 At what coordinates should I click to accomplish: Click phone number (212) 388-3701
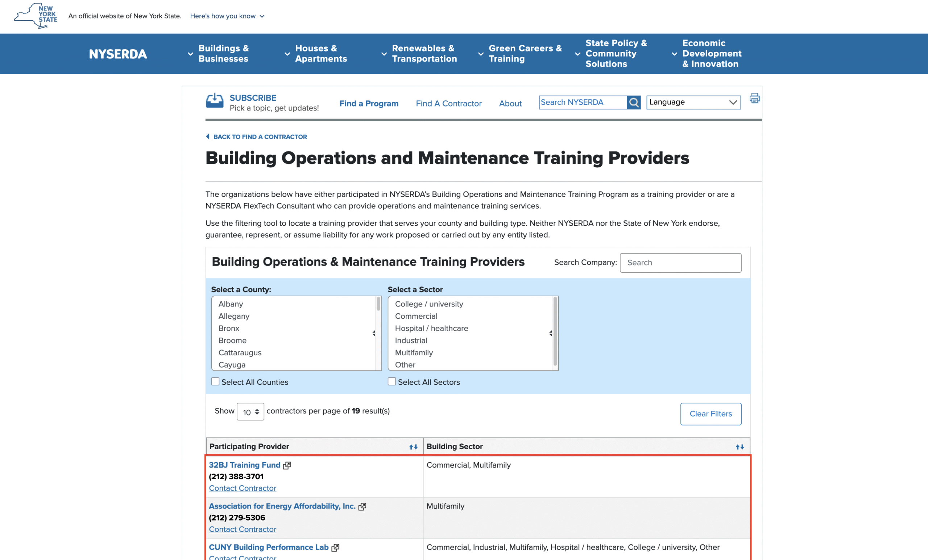click(236, 476)
